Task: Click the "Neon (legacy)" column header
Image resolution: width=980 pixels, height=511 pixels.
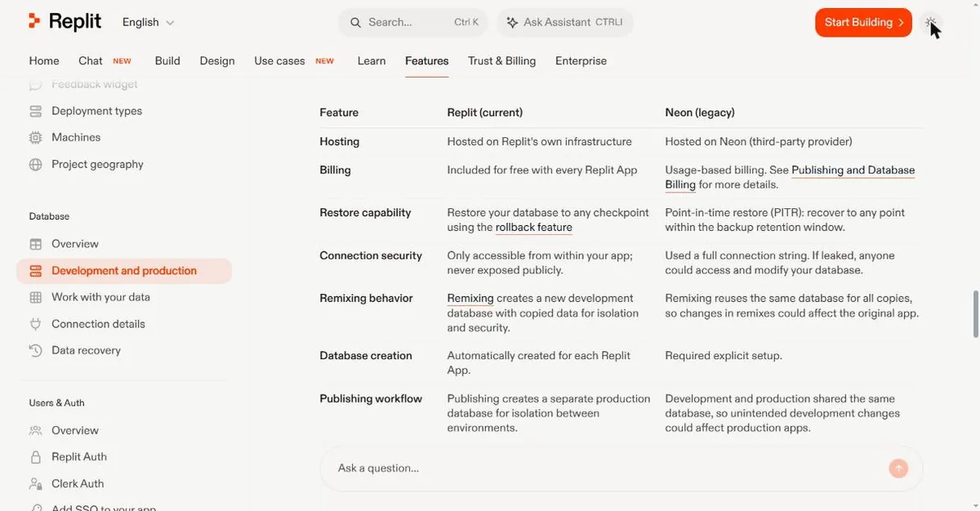Action: coord(700,113)
